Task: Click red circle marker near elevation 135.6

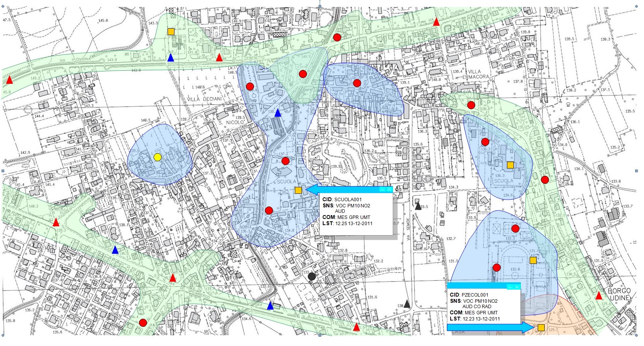Action: 143,322
